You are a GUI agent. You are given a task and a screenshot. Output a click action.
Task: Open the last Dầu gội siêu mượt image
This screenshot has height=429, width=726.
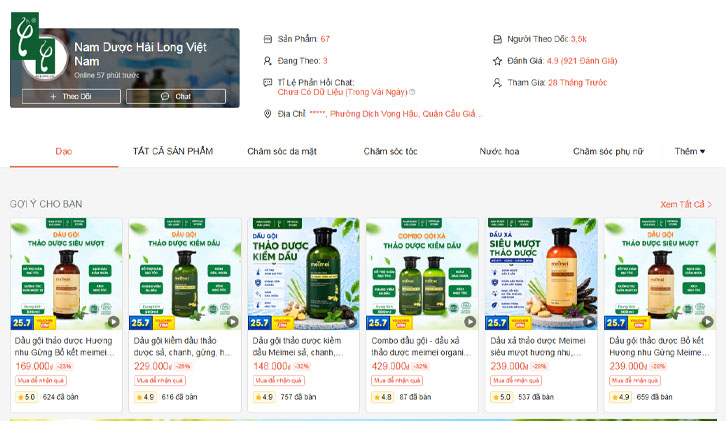point(660,274)
